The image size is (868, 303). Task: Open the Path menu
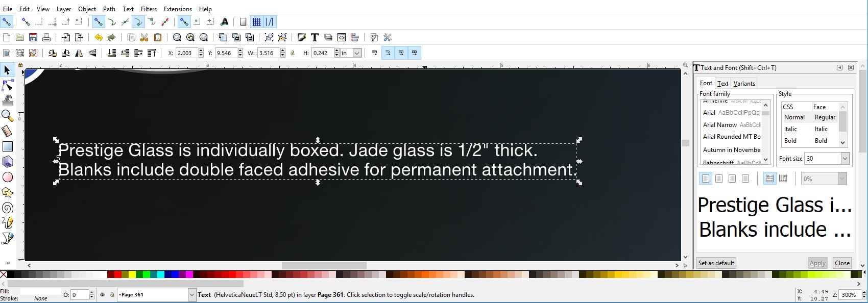(109, 9)
